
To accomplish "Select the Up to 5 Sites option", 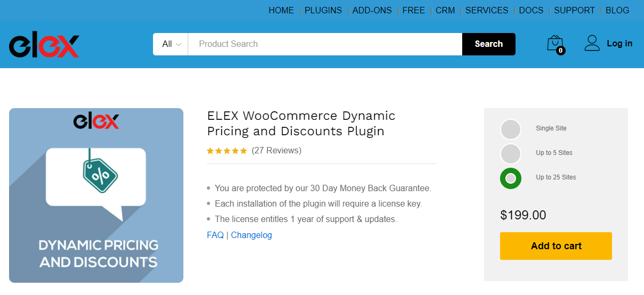I will click(511, 154).
